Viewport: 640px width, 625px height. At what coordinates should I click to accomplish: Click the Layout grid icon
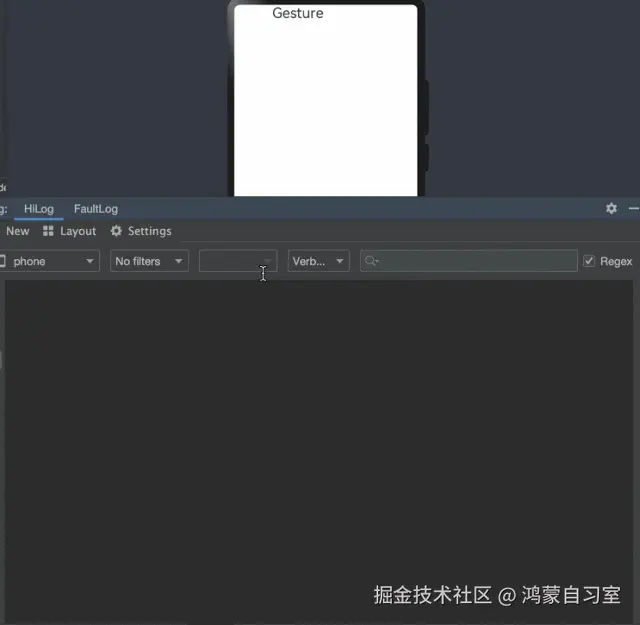(48, 231)
